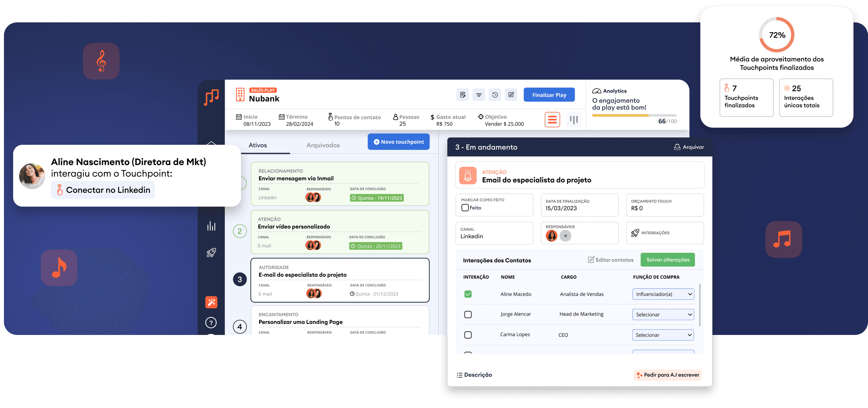Check the Feito checkbox
868x408 pixels.
coord(465,208)
